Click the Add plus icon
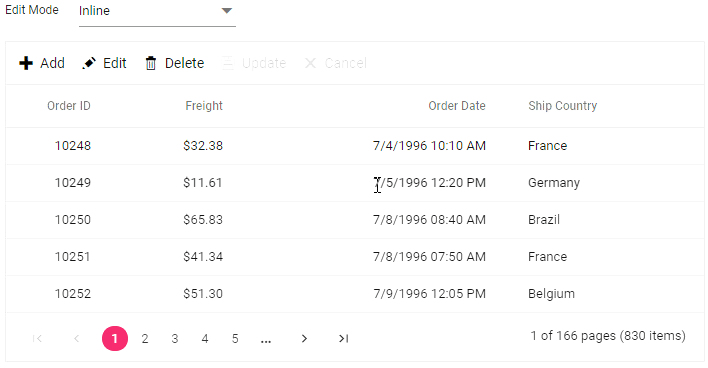 click(x=26, y=63)
